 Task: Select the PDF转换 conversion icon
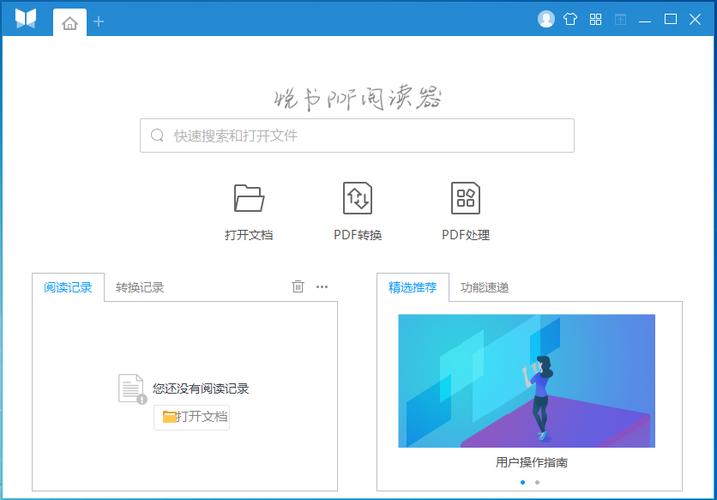pos(357,198)
